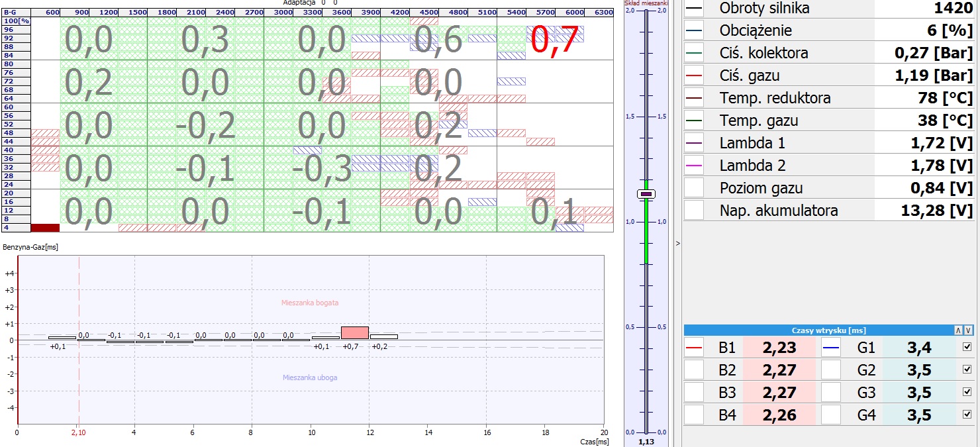Click the Lambda 1 purple line swatch

click(694, 143)
